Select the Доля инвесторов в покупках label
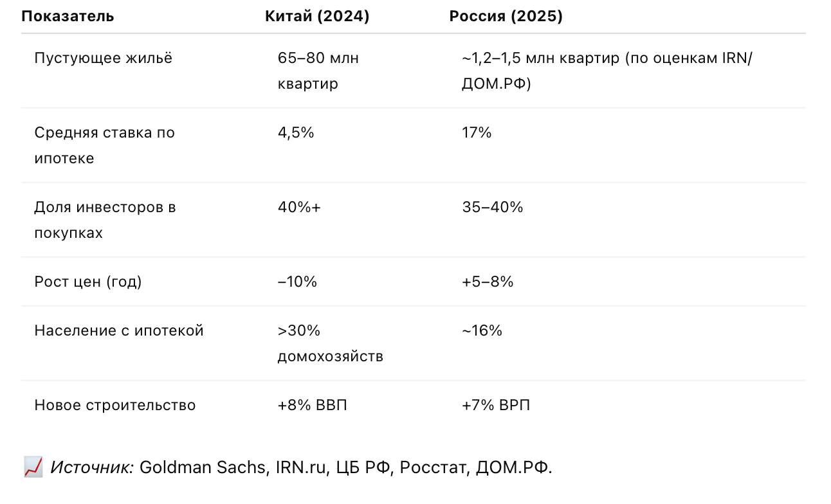Screen dimensions: 831x504 coord(105,220)
